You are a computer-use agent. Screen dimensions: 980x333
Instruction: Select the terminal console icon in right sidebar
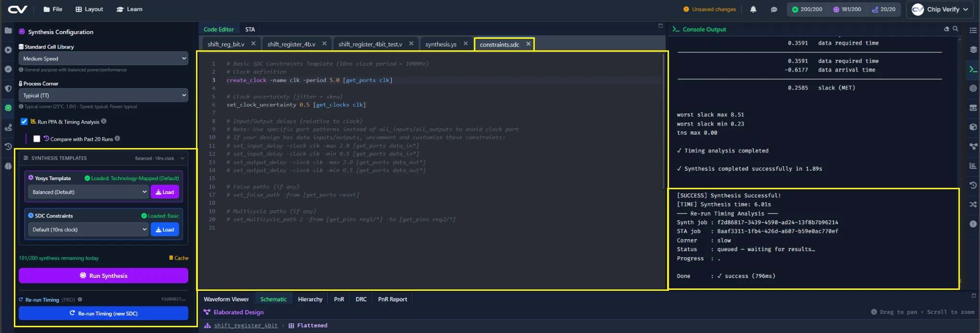(x=973, y=69)
